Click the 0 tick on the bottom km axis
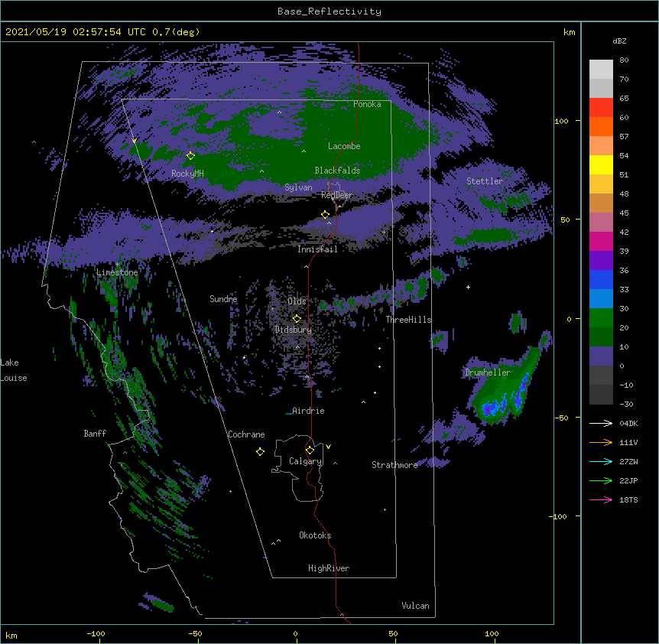 point(295,634)
